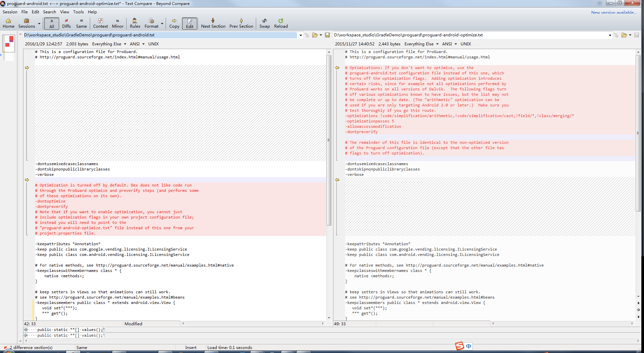The width and height of the screenshot is (644, 353).
Task: Toggle Context display mode
Action: click(101, 23)
